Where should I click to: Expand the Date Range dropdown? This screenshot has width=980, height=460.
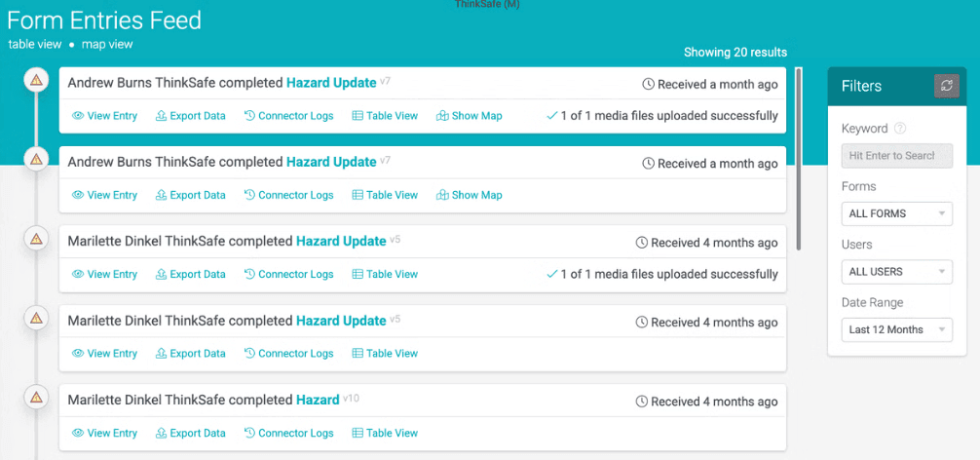coord(896,329)
